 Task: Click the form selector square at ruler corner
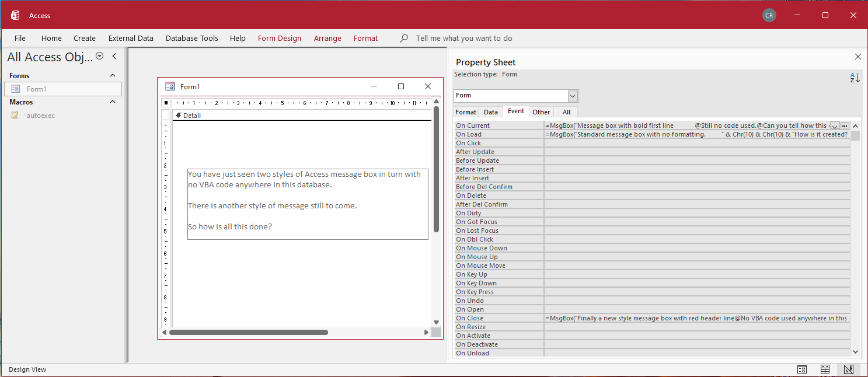pos(166,103)
